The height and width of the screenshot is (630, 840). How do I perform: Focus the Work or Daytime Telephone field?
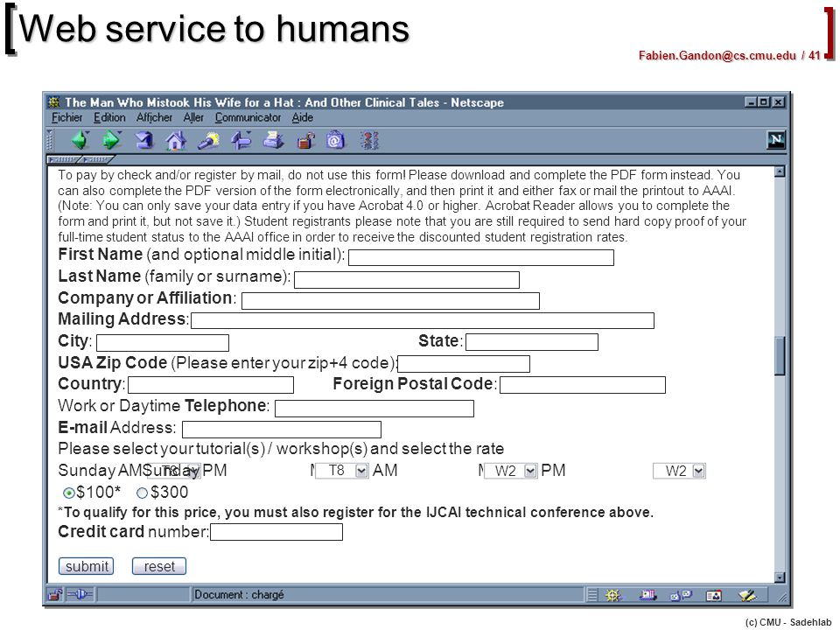[x=374, y=409]
